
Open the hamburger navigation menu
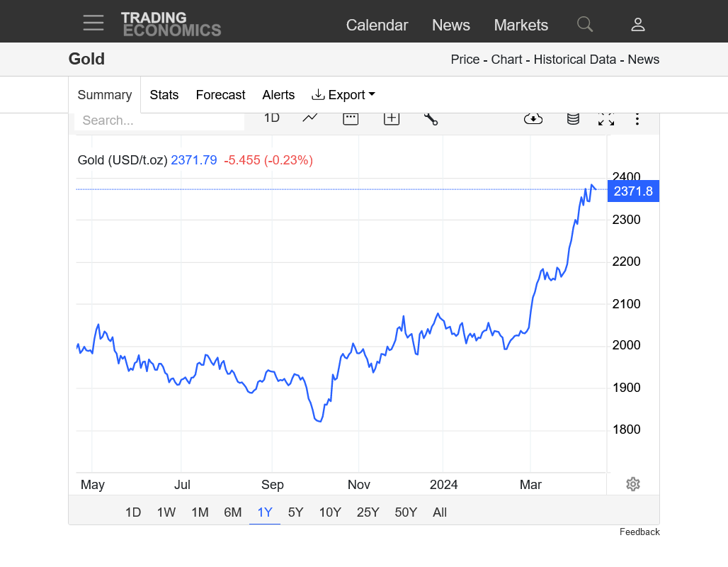[93, 23]
